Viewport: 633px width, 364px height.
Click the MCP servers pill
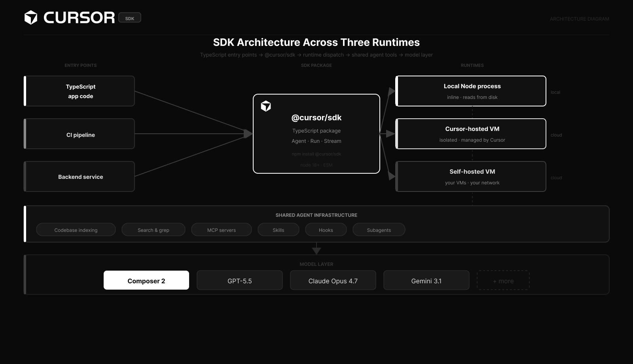click(x=222, y=230)
